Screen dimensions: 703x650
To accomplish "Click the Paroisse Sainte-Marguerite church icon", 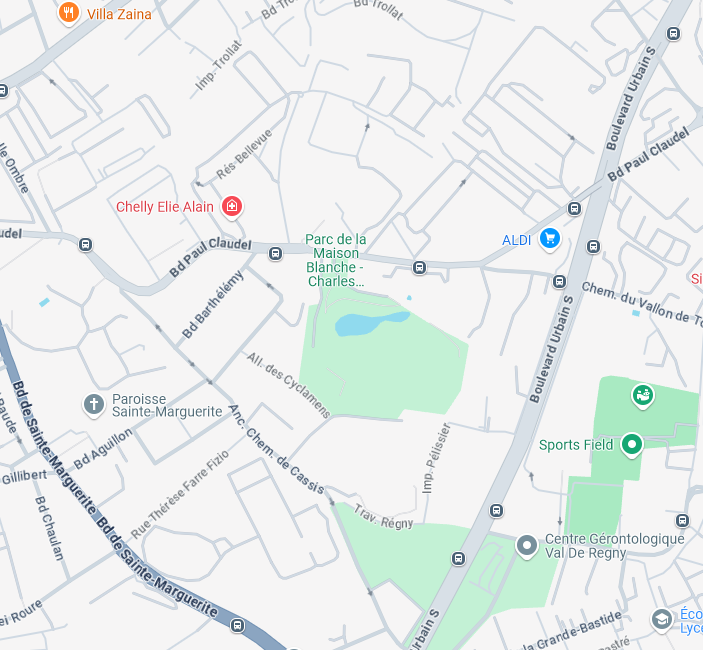I will tap(94, 404).
